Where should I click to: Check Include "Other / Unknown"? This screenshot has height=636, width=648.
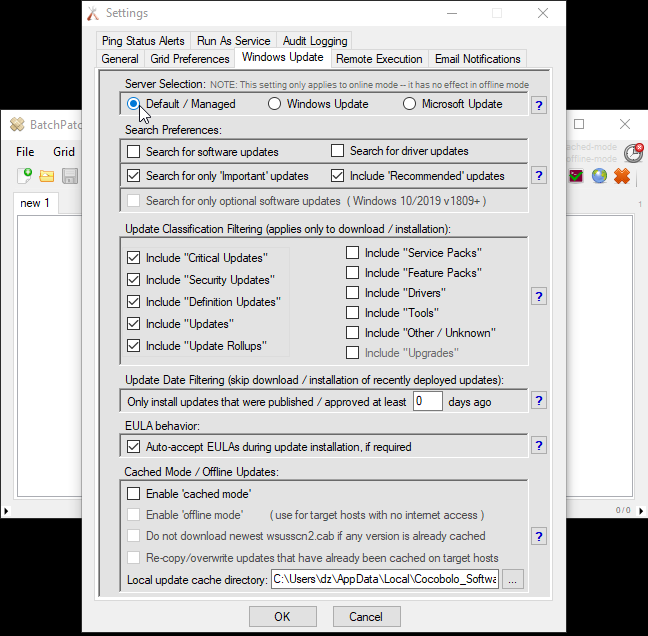(x=353, y=333)
